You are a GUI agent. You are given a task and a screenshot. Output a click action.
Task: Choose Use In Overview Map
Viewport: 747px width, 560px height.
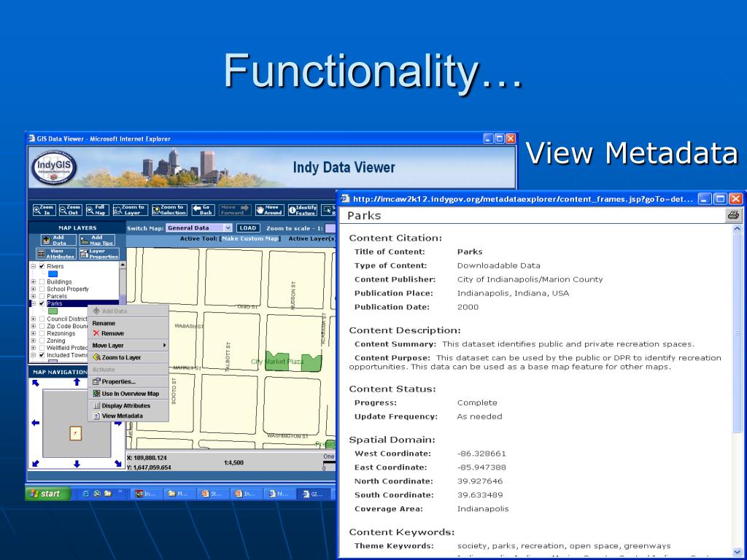pyautogui.click(x=128, y=394)
